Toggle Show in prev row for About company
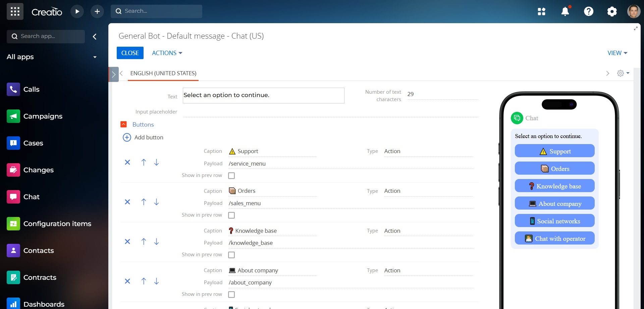Viewport: 644px width, 309px height. click(231, 295)
